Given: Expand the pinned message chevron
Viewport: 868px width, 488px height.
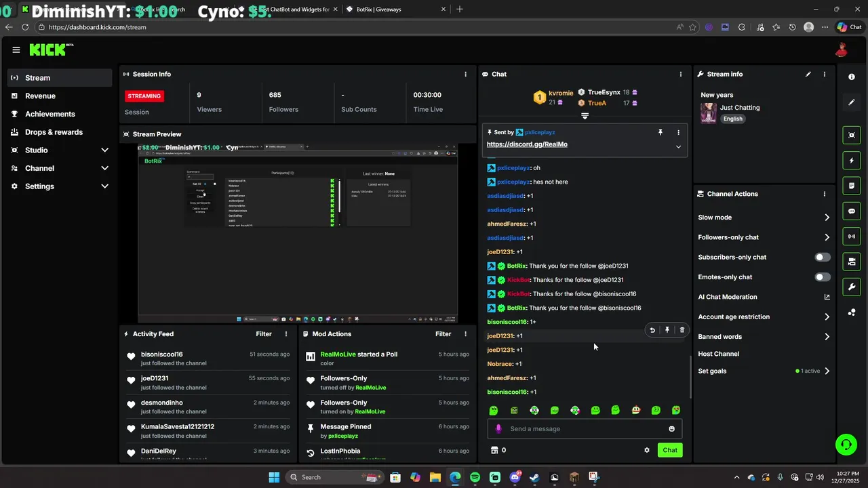Looking at the screenshot, I should [678, 146].
